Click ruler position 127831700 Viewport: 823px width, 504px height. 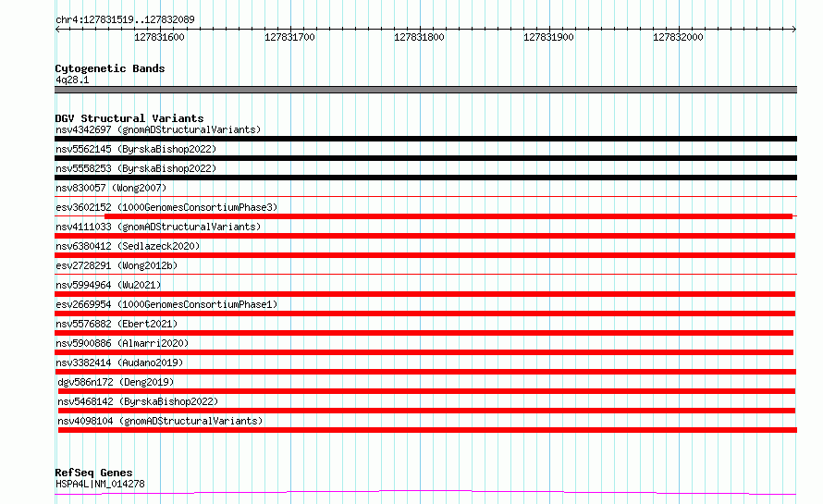point(289,37)
